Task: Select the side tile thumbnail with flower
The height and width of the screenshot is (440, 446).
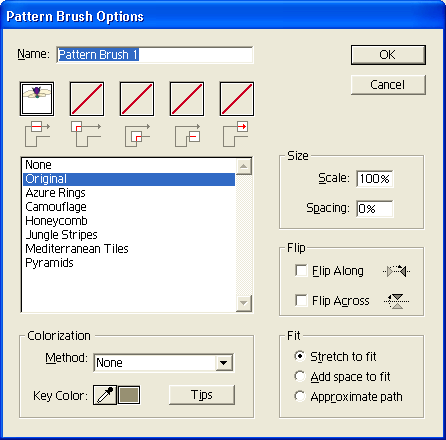Action: (37, 99)
